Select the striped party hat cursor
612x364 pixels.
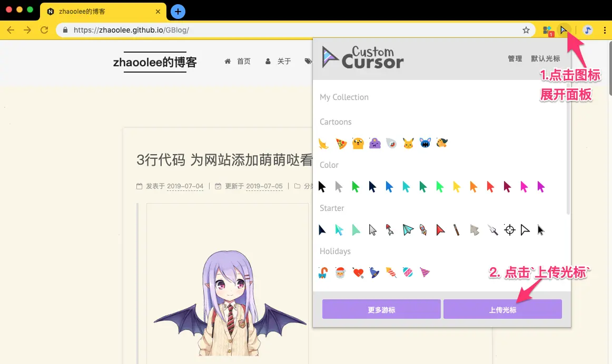tap(425, 272)
